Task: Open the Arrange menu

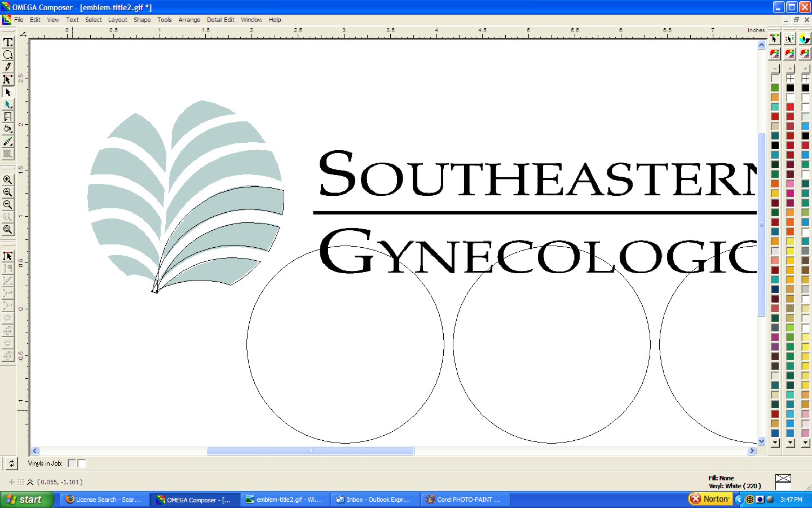Action: (189, 20)
